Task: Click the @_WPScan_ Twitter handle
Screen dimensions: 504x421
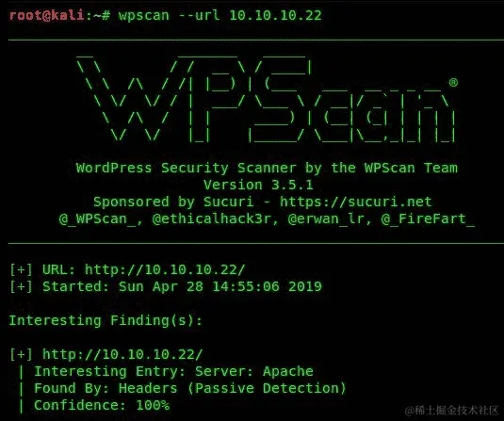Action: [100, 219]
